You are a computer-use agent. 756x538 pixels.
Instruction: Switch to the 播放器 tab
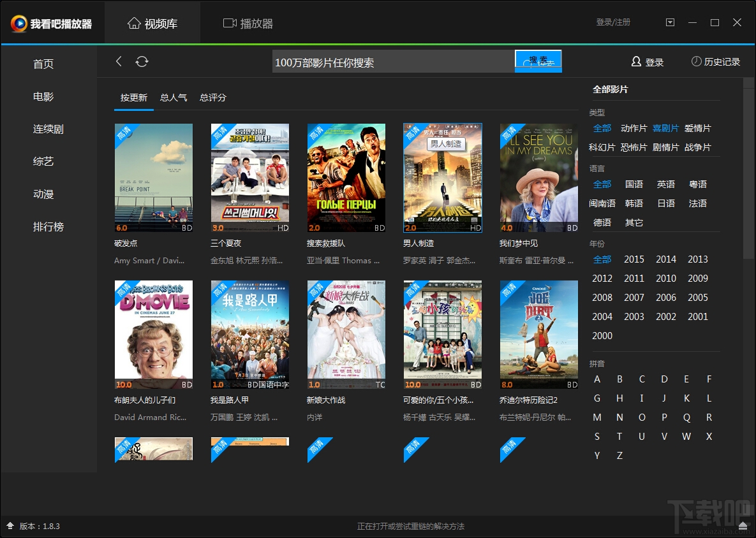(248, 23)
